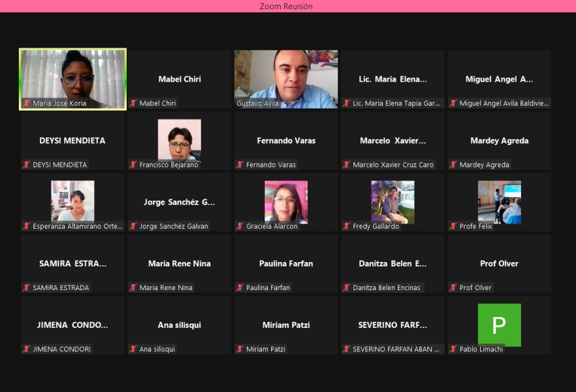The width and height of the screenshot is (576, 392).
Task: Click Fredy Gallardo's profile photo
Action: (x=392, y=201)
